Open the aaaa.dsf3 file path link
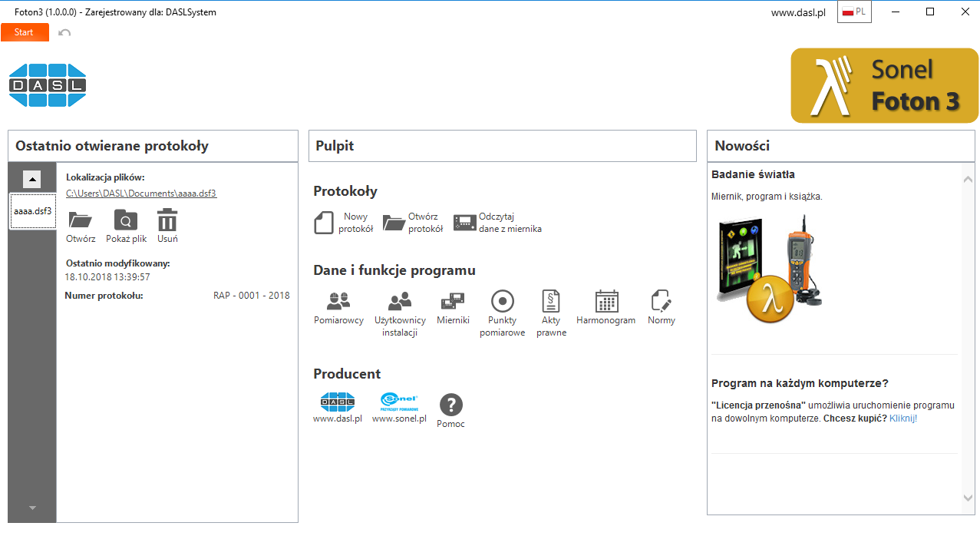The image size is (980, 536). tap(141, 194)
